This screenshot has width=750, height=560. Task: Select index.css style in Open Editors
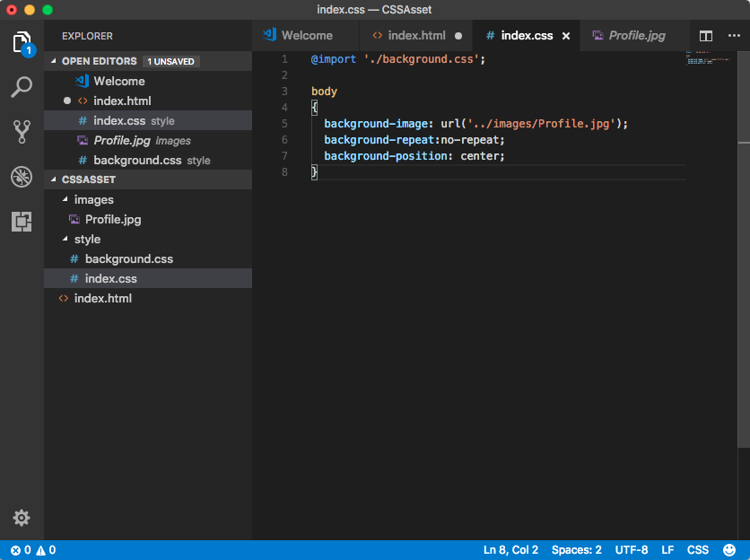pyautogui.click(x=148, y=120)
